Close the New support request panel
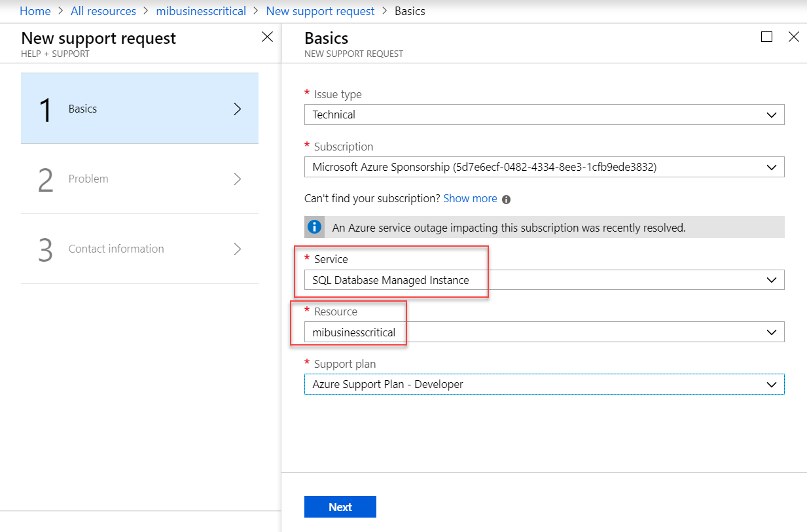The height and width of the screenshot is (532, 807). [267, 37]
